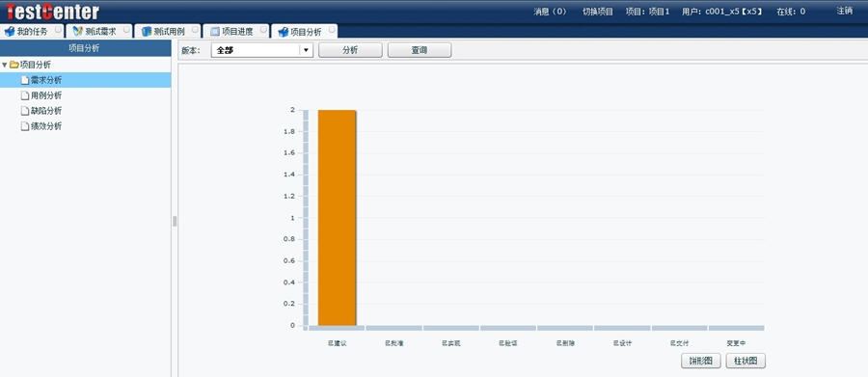Click the 版本 combo box showing 全部

262,50
